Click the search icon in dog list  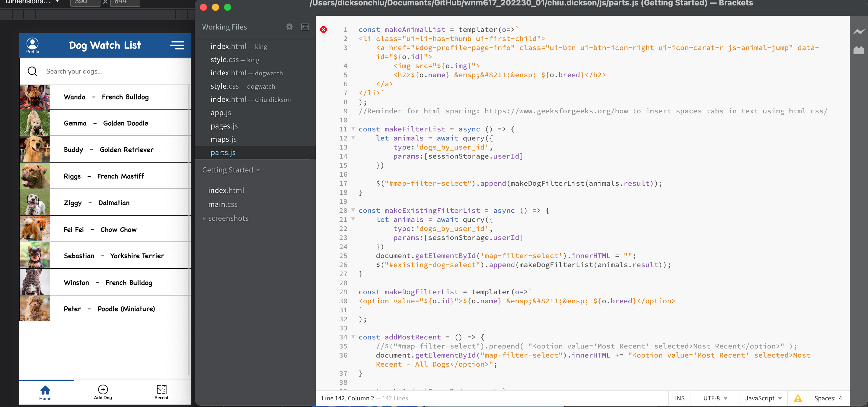tap(32, 71)
